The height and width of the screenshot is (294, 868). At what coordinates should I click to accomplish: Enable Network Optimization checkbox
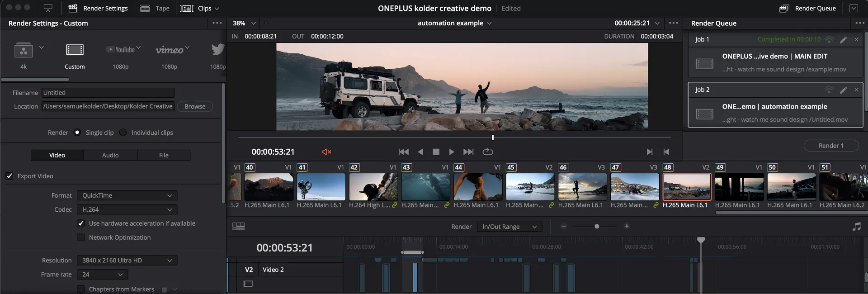[x=81, y=237]
